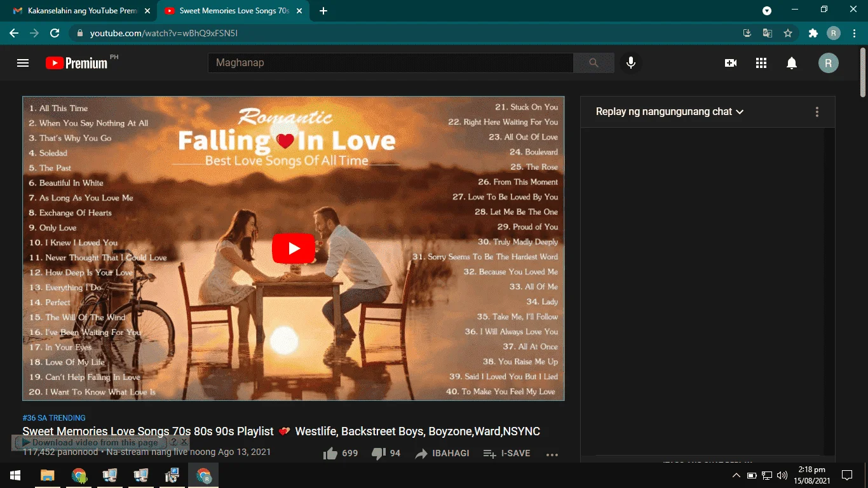Viewport: 868px width, 488px height.
Task: Open the Create video camera icon
Action: [731, 63]
